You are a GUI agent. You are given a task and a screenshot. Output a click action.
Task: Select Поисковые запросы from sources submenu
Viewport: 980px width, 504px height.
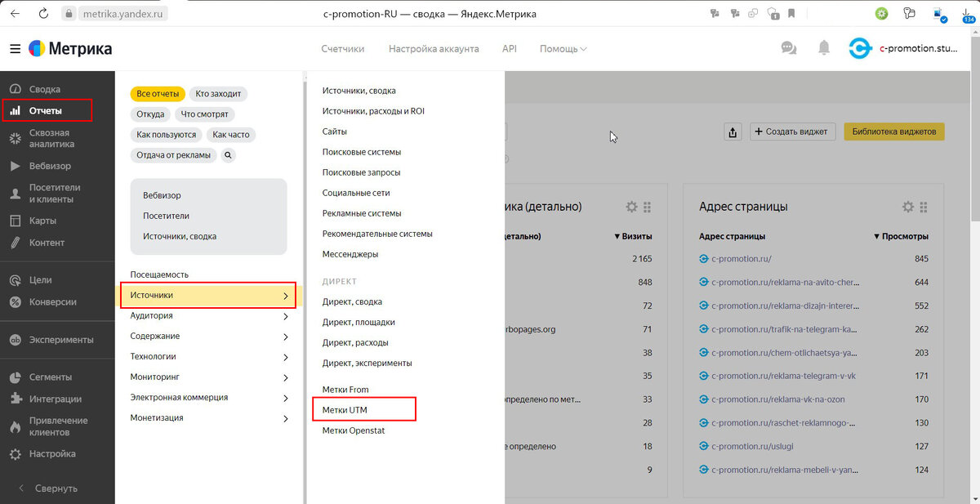coord(361,172)
